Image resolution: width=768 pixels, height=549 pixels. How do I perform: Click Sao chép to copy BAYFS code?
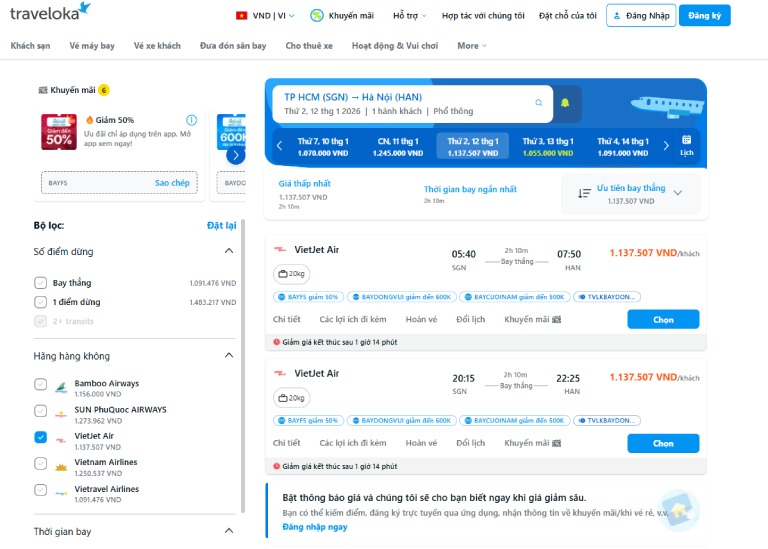(x=172, y=183)
